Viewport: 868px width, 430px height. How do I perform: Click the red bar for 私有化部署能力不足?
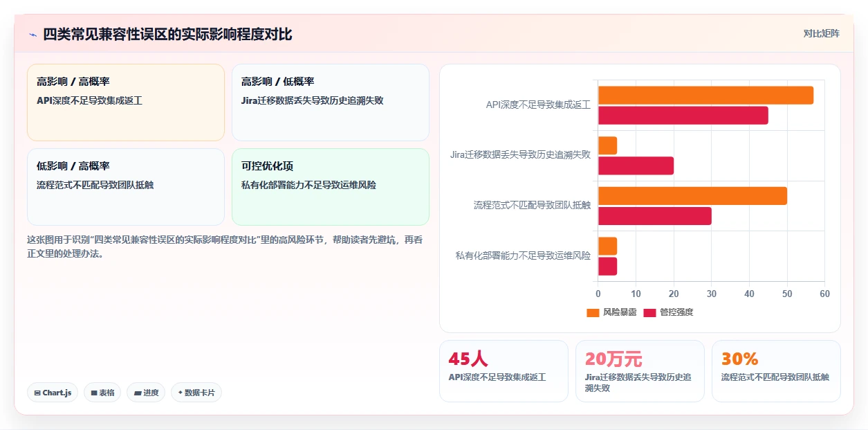pyautogui.click(x=607, y=266)
